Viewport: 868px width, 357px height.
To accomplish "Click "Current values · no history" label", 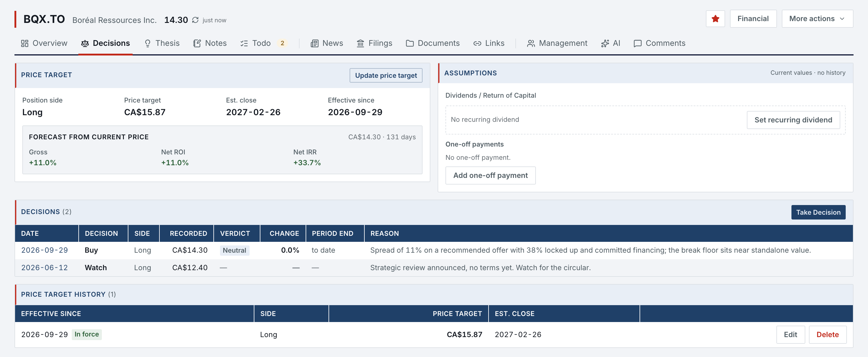I will coord(808,73).
